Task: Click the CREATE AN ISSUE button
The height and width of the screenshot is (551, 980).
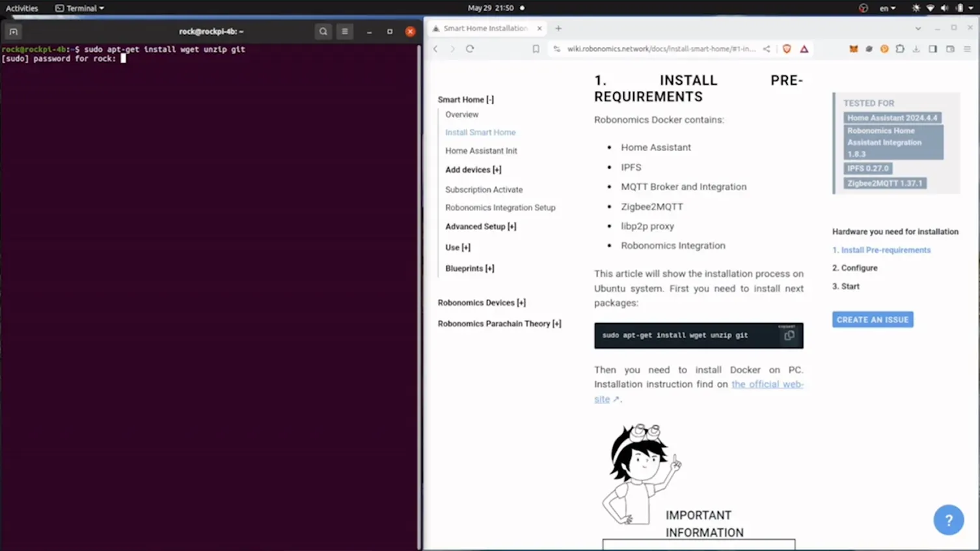Action: [872, 319]
